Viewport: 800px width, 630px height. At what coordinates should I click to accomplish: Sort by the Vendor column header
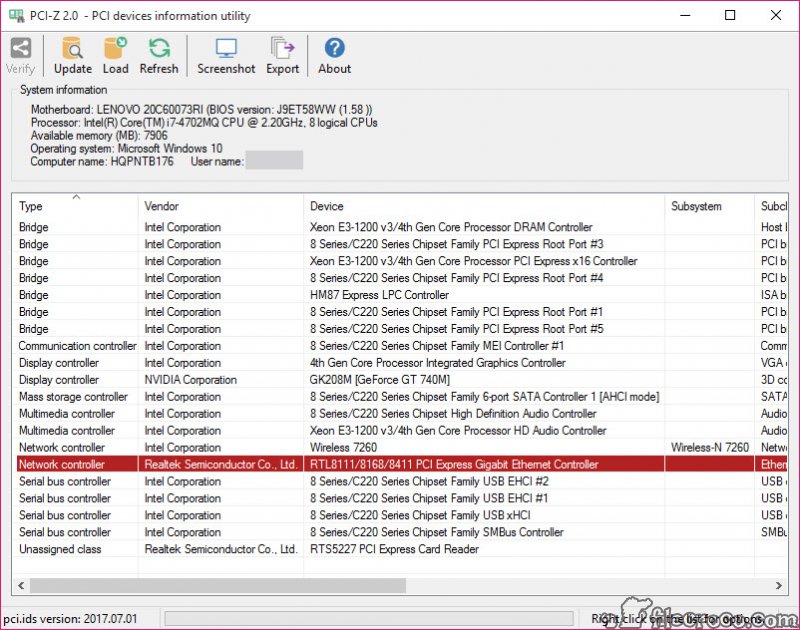pos(220,206)
